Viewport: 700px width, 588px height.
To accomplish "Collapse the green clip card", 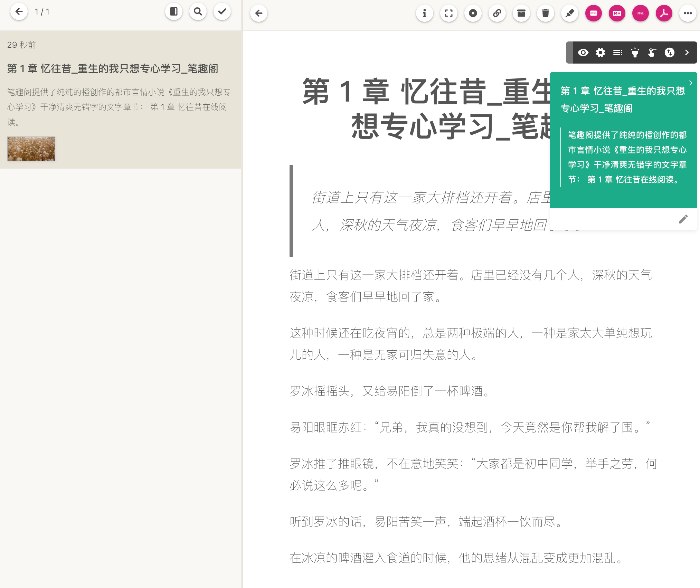I will pos(691,83).
